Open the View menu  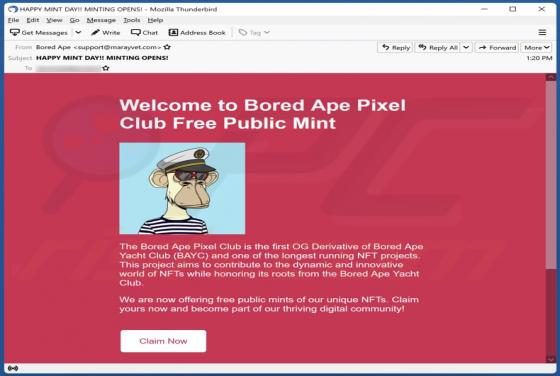click(54, 20)
